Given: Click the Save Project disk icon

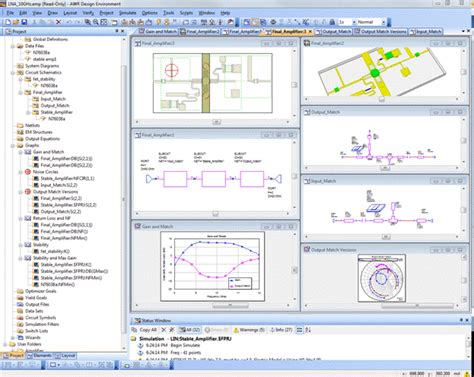Looking at the screenshot, I should tap(24, 22).
